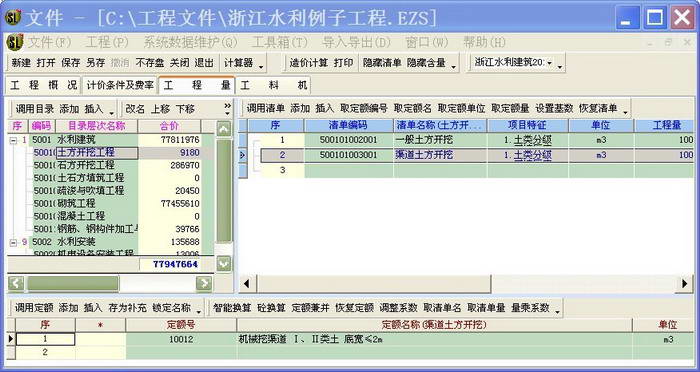This screenshot has width=700, height=372.
Task: Switch to 工程量 tab
Action: coord(197,85)
